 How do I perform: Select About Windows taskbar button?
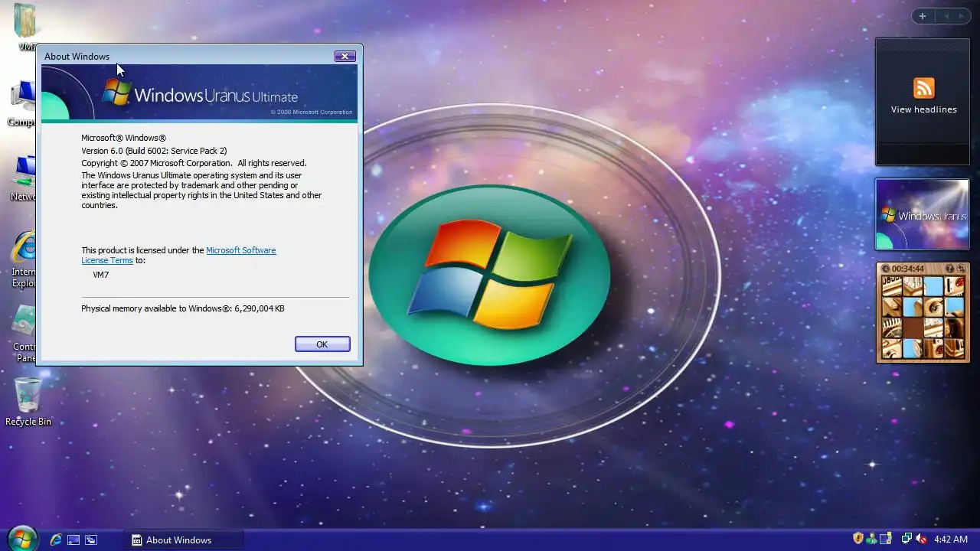[184, 540]
